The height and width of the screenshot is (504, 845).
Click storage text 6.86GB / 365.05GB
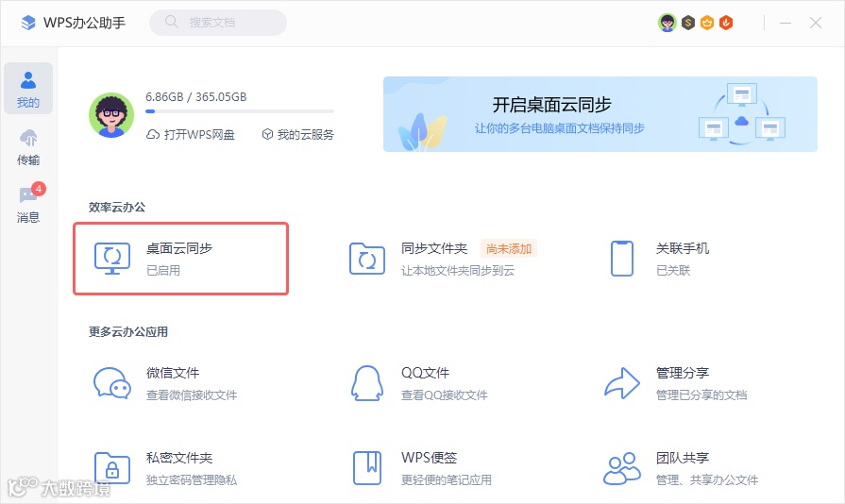[196, 97]
